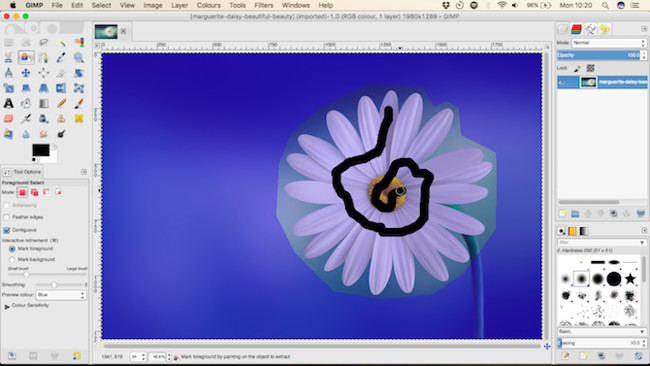Select the Bucket Fill tool

pos(26,103)
